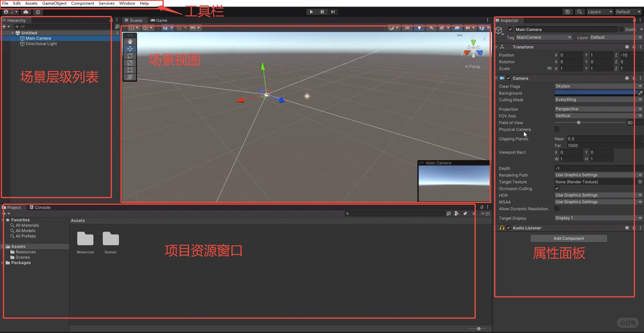Open the Component menu
The image size is (644, 333).
[82, 3]
